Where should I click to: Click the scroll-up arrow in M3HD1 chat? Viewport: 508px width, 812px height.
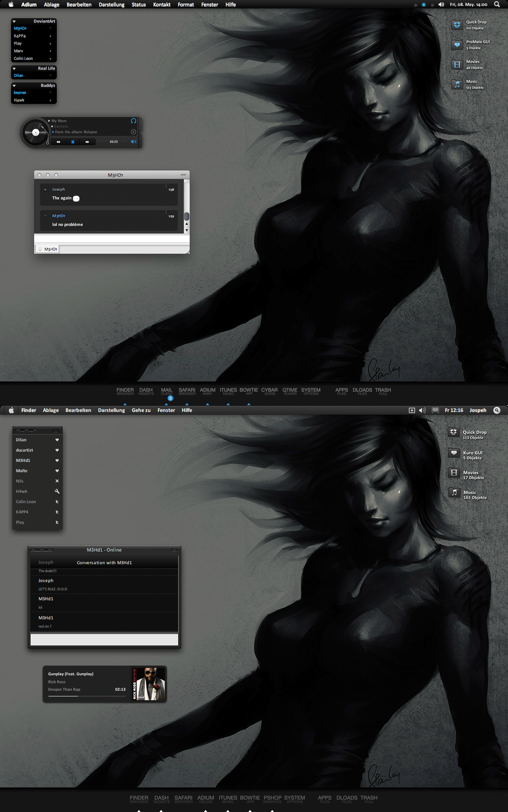coord(187,224)
